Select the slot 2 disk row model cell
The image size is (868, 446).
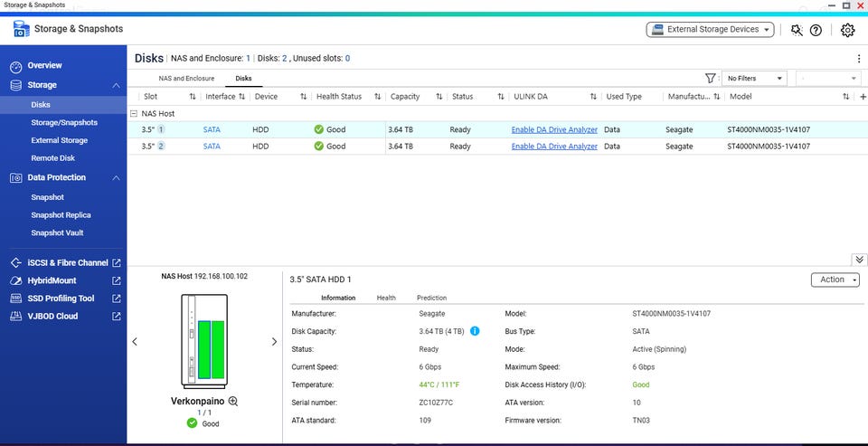769,147
